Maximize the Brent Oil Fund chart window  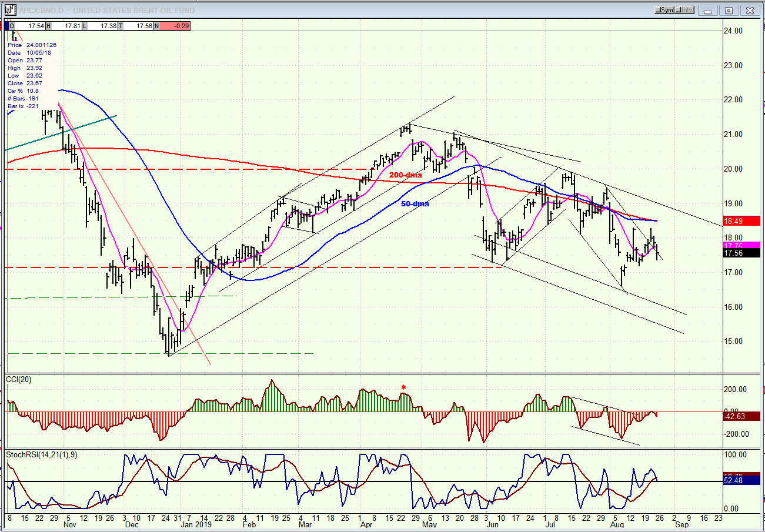point(729,10)
